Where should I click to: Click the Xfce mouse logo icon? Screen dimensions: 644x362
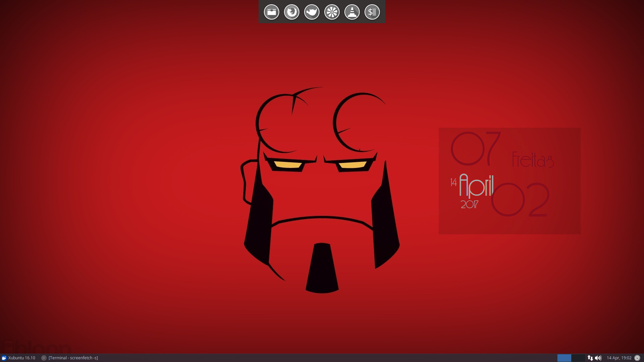click(x=4, y=358)
